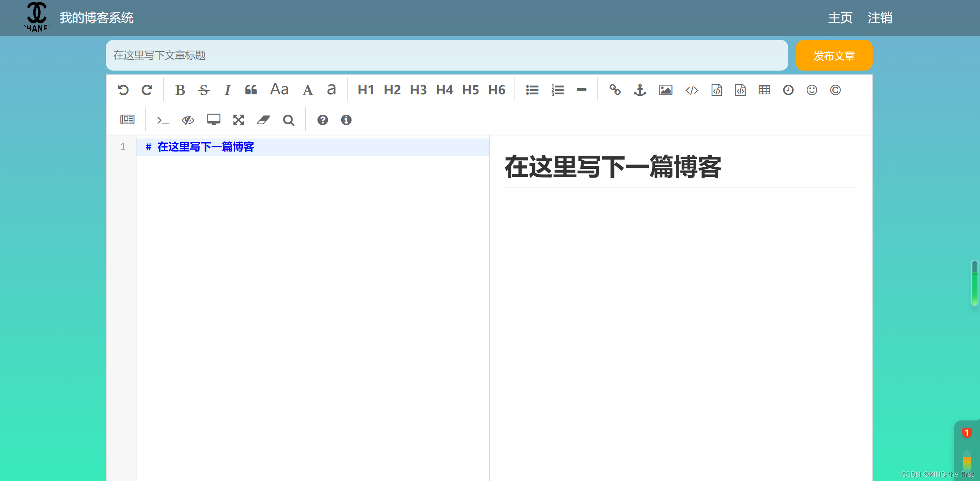This screenshot has height=481, width=980.
Task: Apply H1 heading formatting
Action: tap(365, 90)
